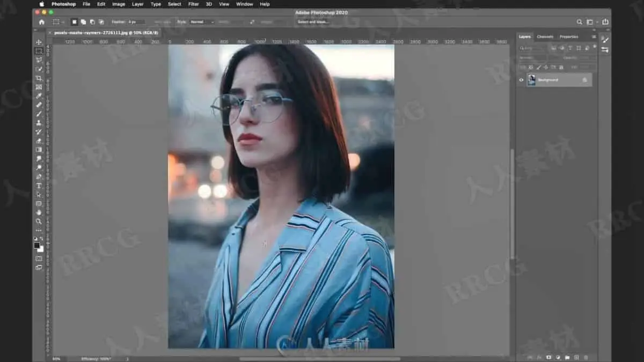Open the Apple menu
644x362 pixels.
(x=42, y=4)
